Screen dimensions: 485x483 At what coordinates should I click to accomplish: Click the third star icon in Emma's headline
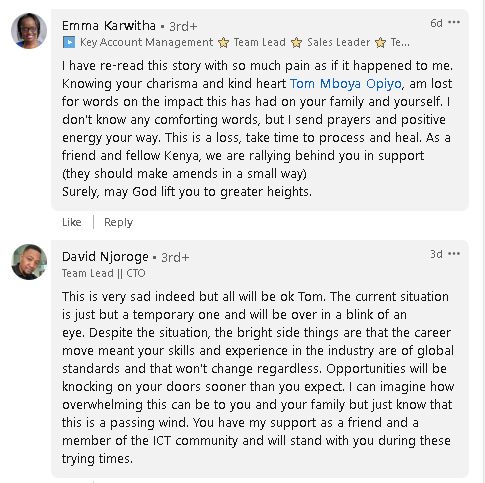click(380, 42)
